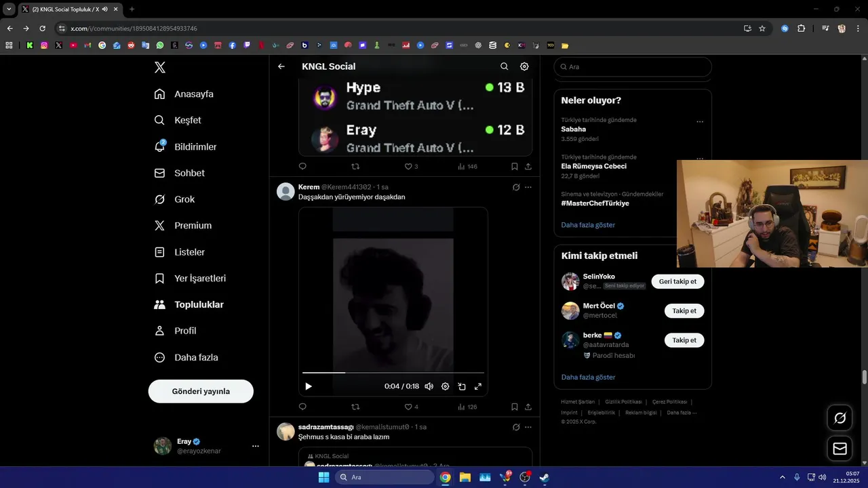The image size is (868, 488).
Task: Open the Ela Rümeysa Cebeci trend
Action: pyautogui.click(x=594, y=166)
